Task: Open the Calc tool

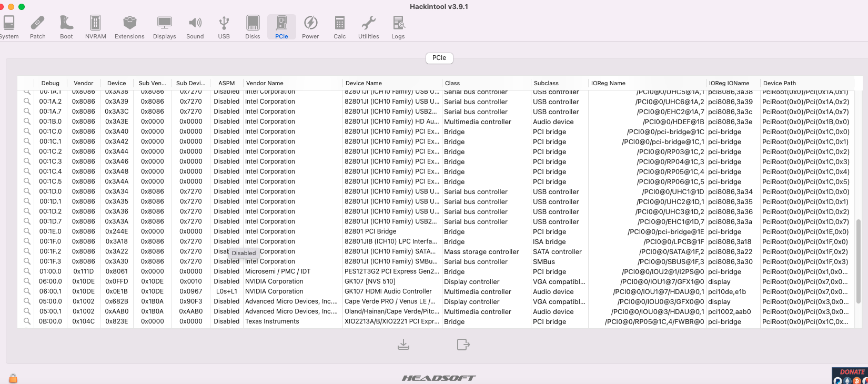Action: coord(340,27)
